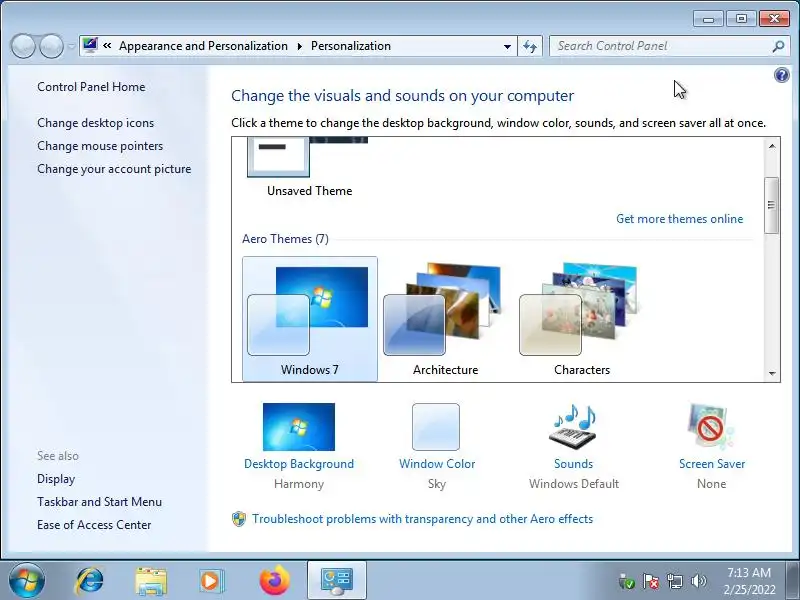
Task: Click the taskbar clock showing 7:13 AM
Action: pyautogui.click(x=749, y=581)
